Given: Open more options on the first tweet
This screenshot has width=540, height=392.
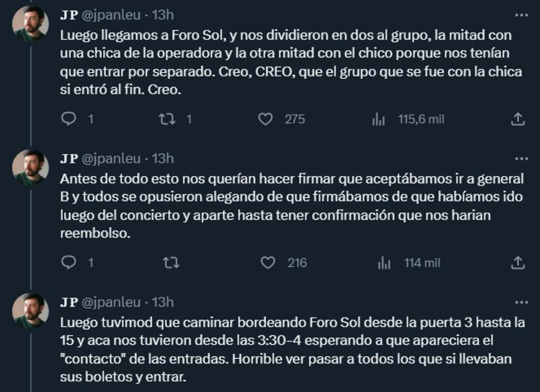Looking at the screenshot, I should click(521, 15).
